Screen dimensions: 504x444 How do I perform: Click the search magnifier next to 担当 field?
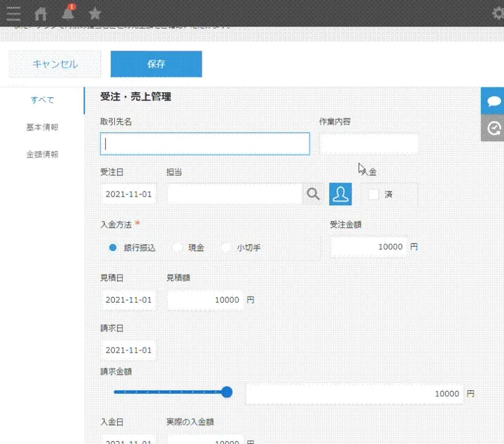pos(314,194)
